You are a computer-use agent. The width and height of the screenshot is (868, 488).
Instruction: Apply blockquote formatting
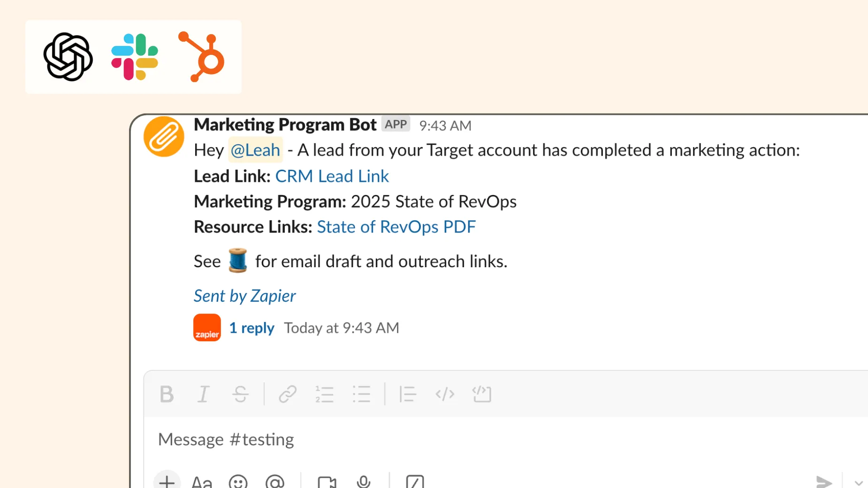click(407, 394)
